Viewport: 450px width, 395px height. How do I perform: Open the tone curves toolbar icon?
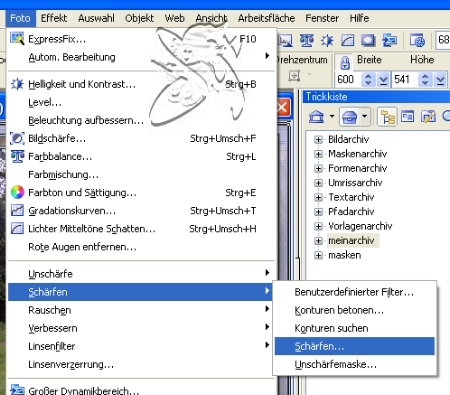(347, 41)
